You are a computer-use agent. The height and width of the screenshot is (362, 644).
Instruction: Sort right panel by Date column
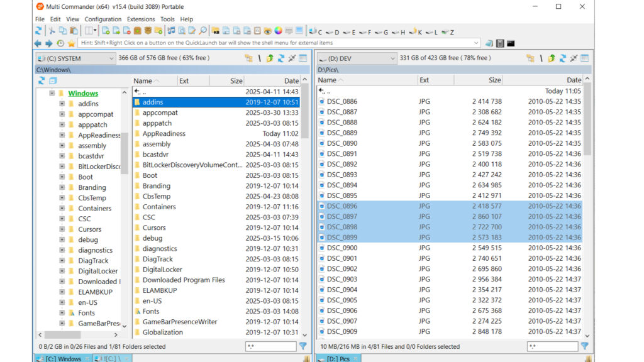point(542,80)
